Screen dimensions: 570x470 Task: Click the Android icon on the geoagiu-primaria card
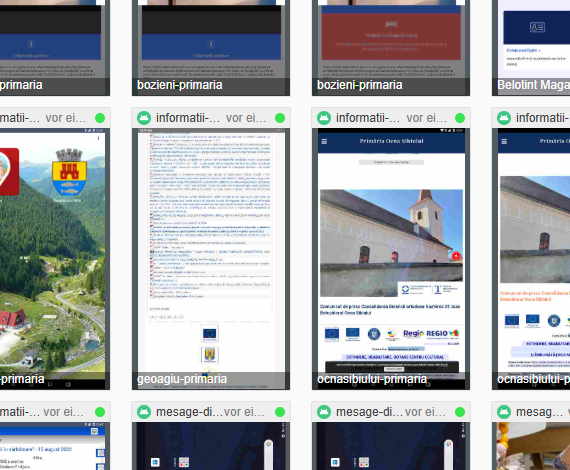pyautogui.click(x=144, y=118)
